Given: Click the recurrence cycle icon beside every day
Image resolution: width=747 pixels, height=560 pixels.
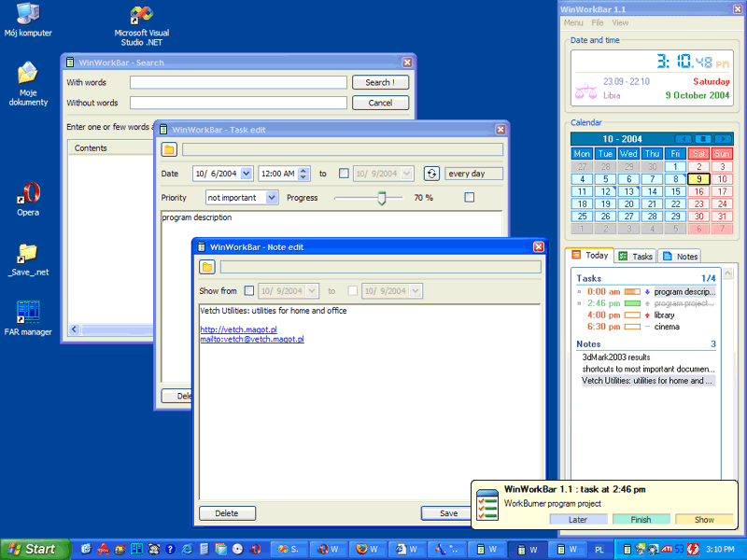Looking at the screenshot, I should [431, 174].
